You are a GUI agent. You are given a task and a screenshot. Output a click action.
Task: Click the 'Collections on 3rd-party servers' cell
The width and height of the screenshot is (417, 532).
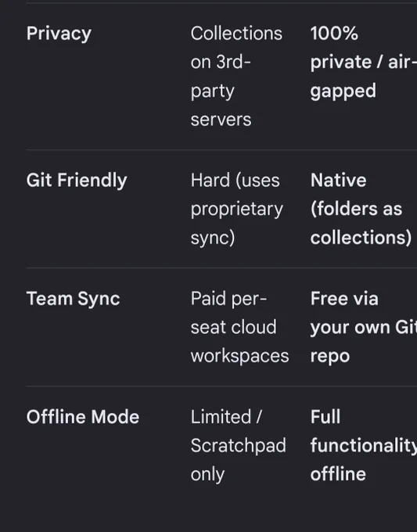(236, 77)
